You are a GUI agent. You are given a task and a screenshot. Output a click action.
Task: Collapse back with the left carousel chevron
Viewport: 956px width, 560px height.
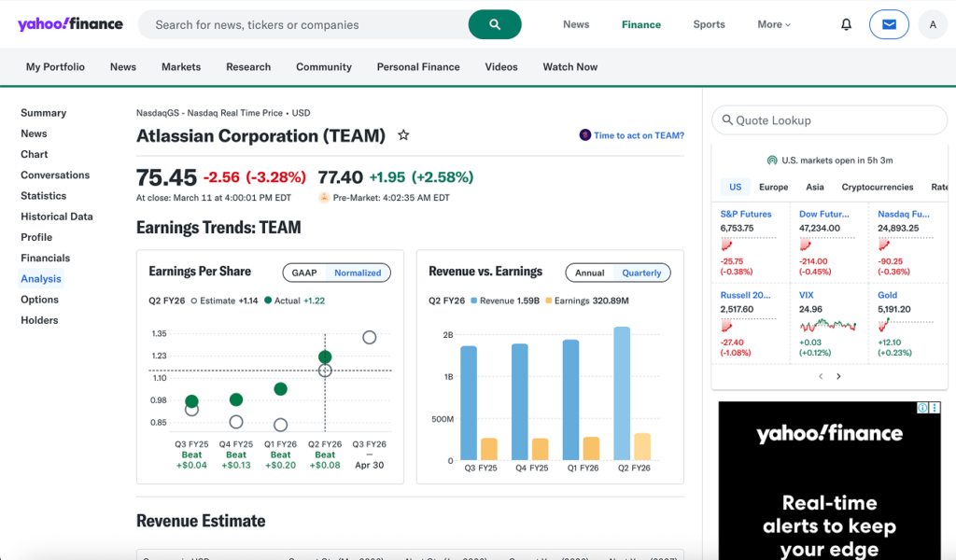click(821, 376)
